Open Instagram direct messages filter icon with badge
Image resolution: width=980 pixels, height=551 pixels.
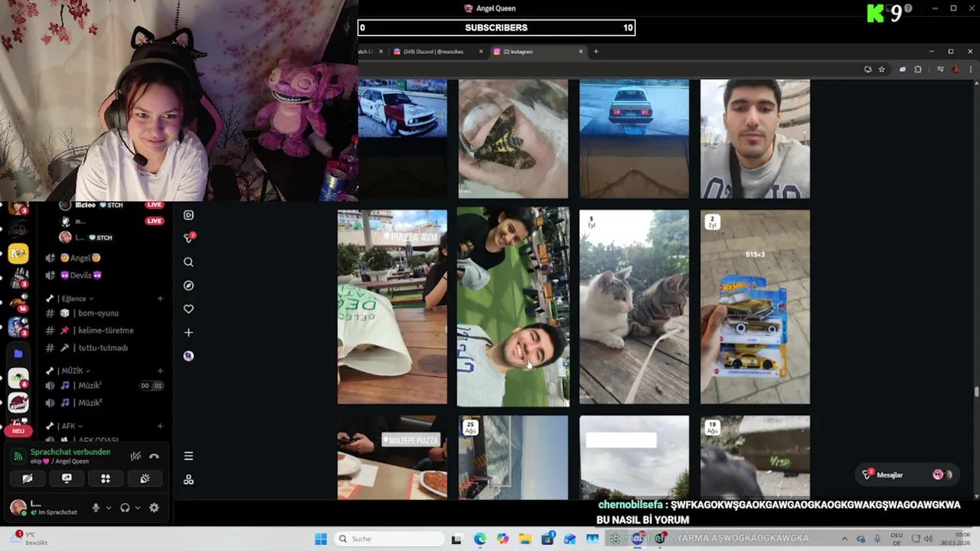[x=189, y=238]
